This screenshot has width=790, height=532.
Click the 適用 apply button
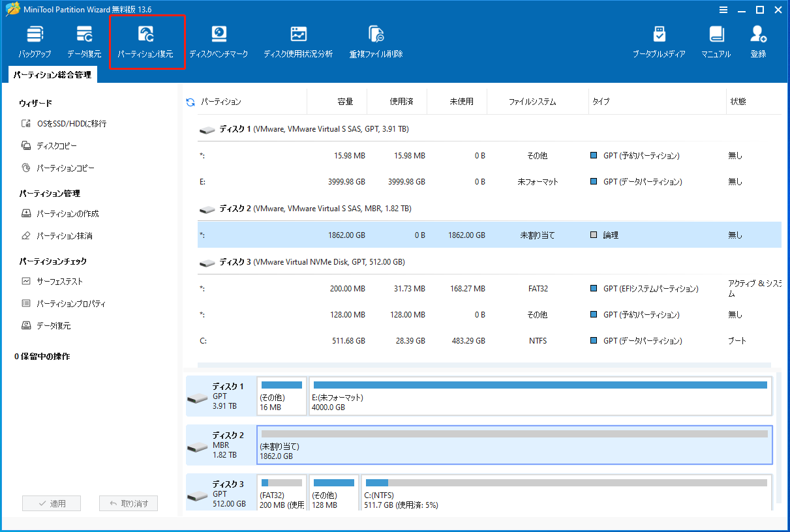52,503
